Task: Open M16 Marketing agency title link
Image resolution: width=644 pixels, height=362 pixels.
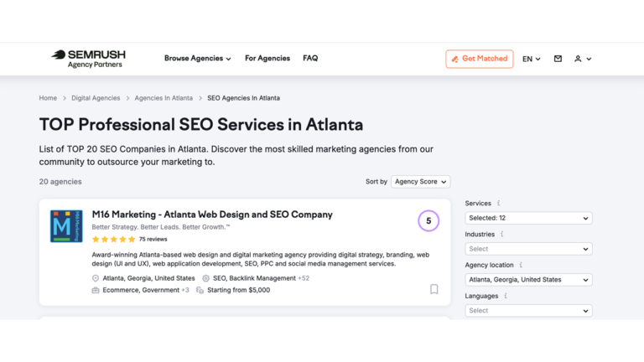Action: click(212, 215)
